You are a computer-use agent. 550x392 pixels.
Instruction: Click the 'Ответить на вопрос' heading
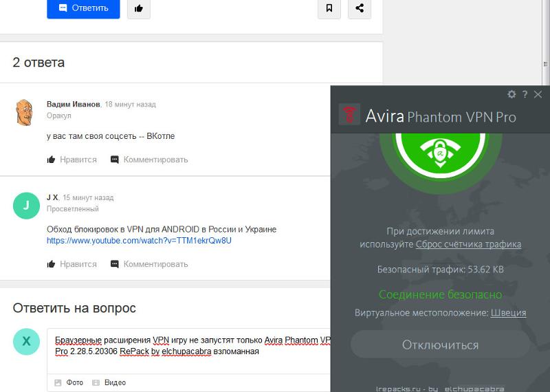tap(74, 308)
